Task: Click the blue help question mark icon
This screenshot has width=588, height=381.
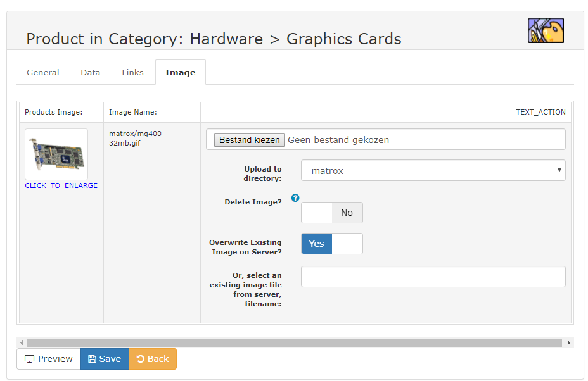Action: click(295, 198)
